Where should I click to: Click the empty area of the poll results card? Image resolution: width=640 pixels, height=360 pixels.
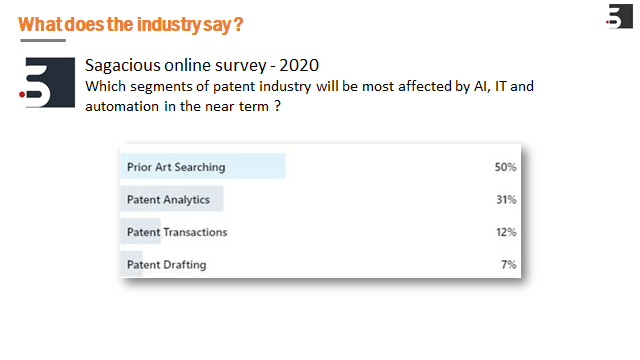coord(367,216)
